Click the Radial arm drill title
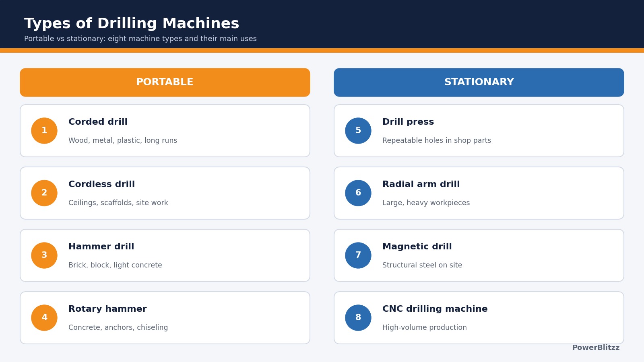The image size is (644, 362). (421, 184)
